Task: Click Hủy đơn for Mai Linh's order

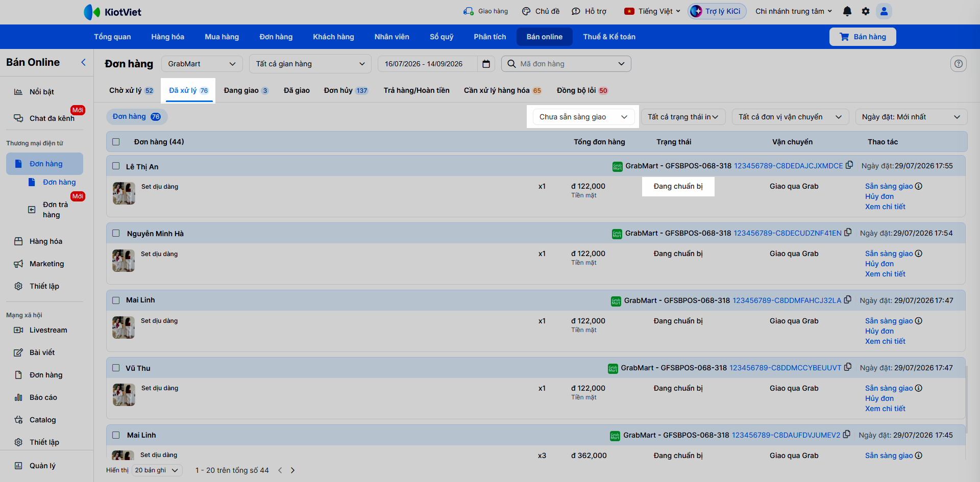Action: pyautogui.click(x=879, y=331)
